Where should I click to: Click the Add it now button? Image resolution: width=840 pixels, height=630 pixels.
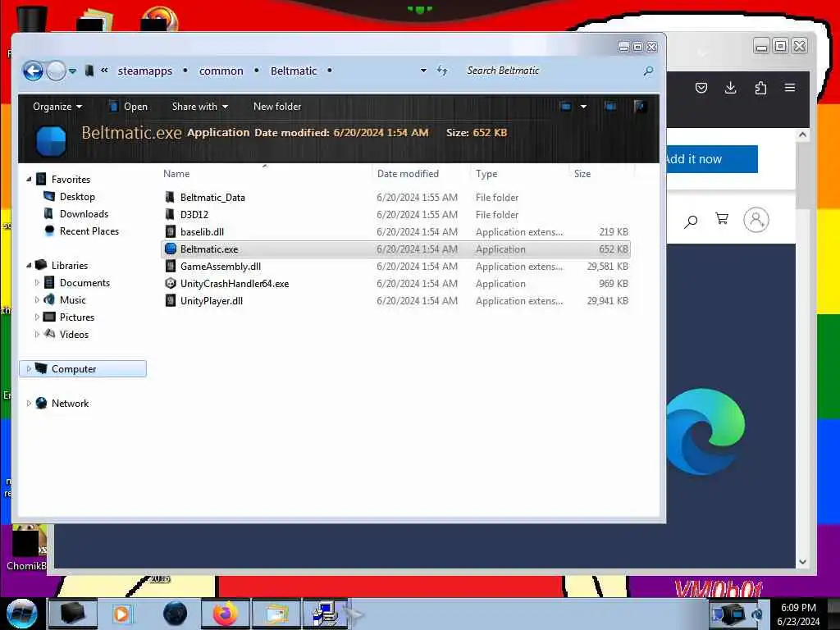tap(712, 159)
